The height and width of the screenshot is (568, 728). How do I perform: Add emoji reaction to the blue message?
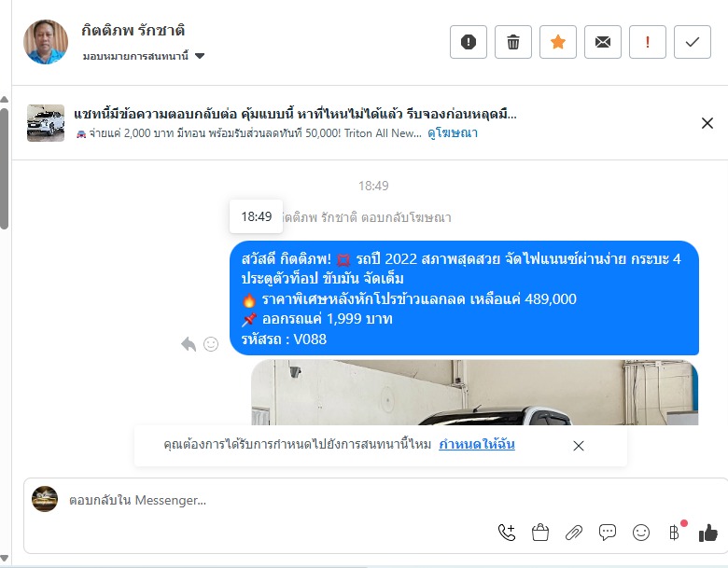coord(211,344)
